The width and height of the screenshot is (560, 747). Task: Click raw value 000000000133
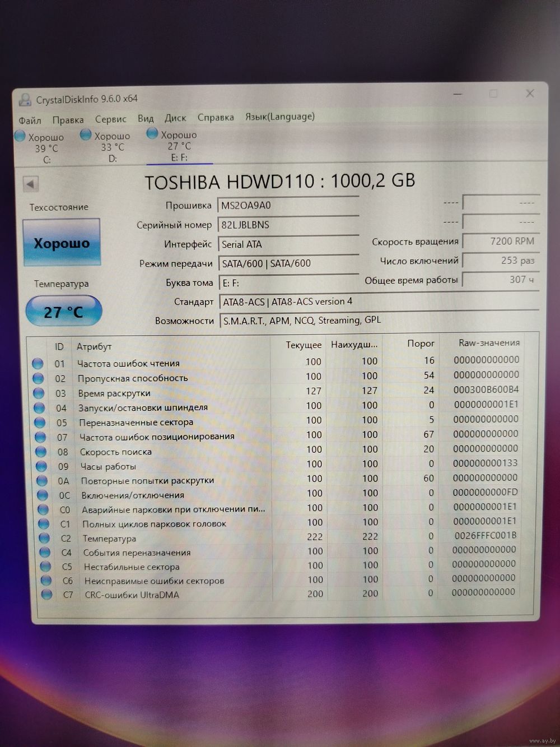tap(486, 463)
